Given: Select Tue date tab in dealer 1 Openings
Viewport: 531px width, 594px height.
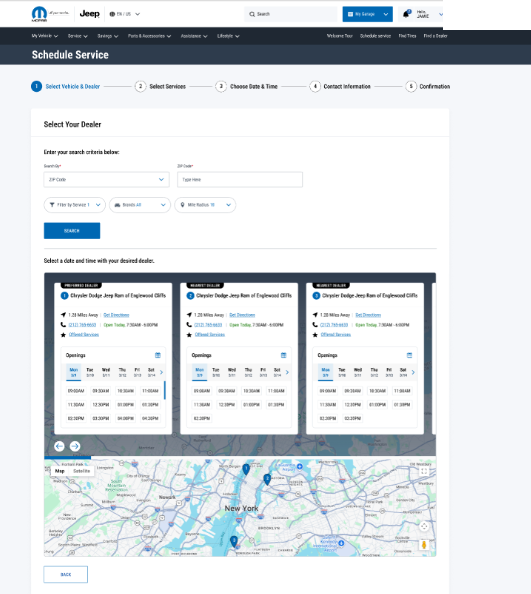Looking at the screenshot, I should coord(90,372).
